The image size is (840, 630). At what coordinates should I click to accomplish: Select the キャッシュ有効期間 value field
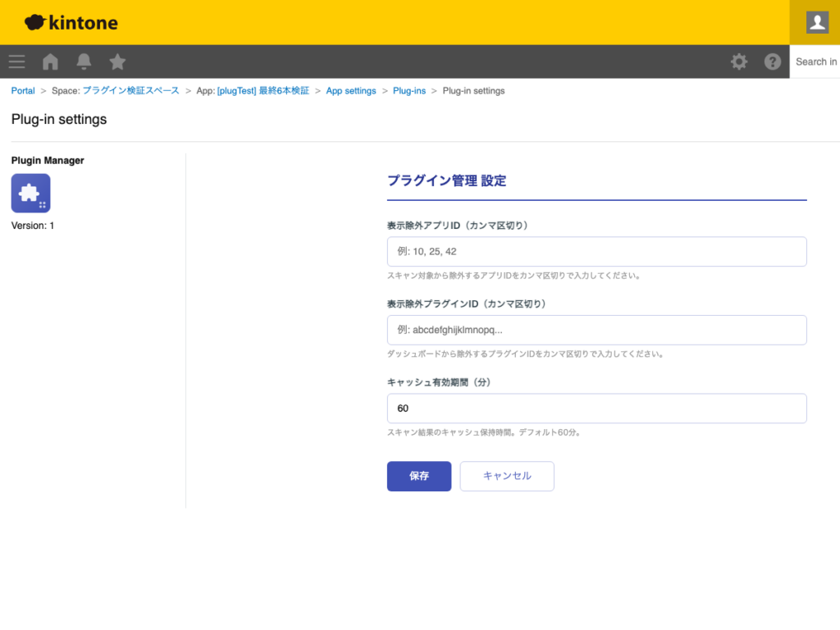pyautogui.click(x=596, y=408)
